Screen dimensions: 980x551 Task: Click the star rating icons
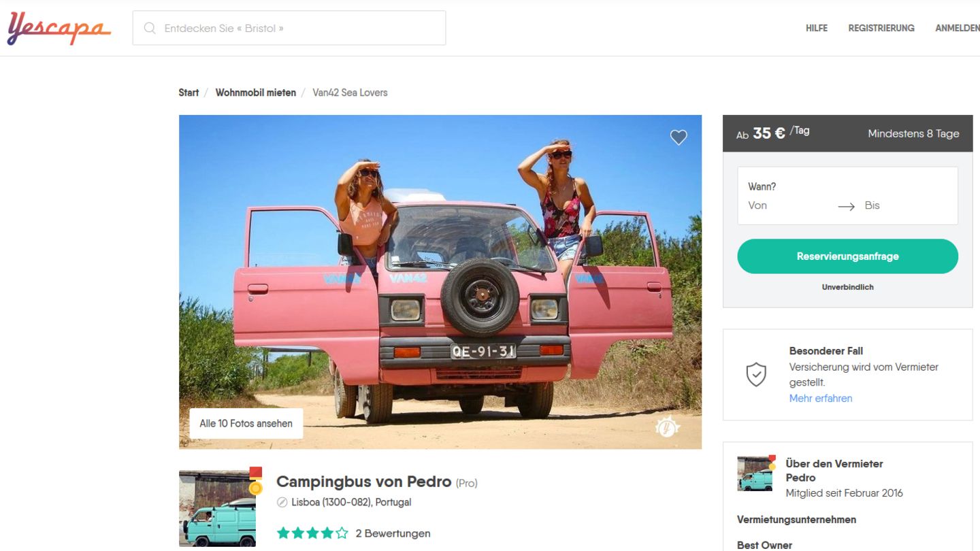point(312,533)
